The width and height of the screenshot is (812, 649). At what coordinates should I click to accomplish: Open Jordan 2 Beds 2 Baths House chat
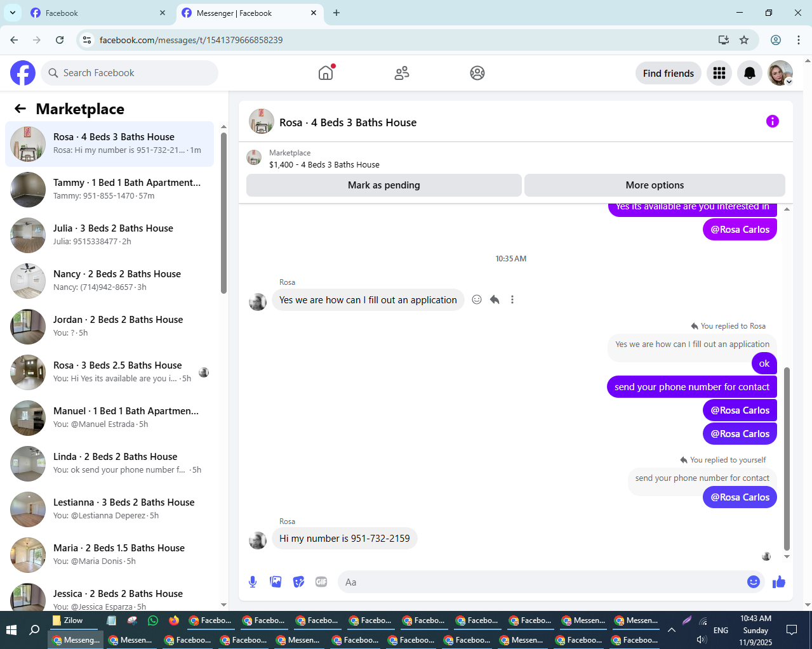(109, 327)
